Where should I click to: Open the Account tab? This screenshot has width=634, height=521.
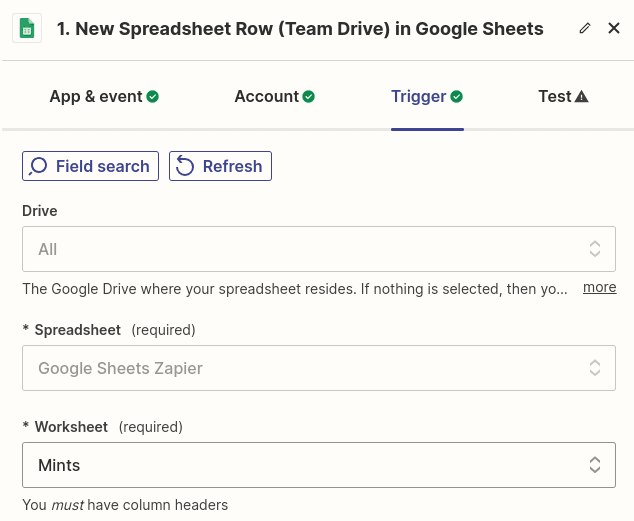pyautogui.click(x=266, y=97)
